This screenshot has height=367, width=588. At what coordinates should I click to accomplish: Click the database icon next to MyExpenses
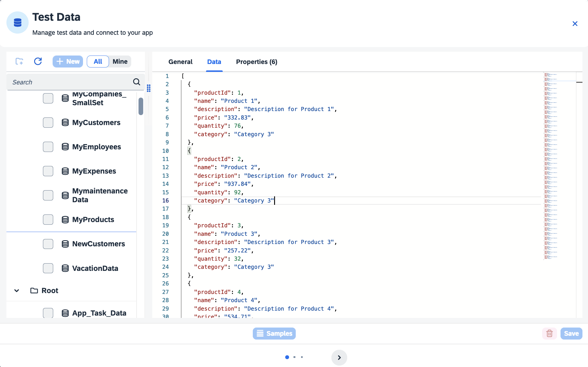coord(65,171)
